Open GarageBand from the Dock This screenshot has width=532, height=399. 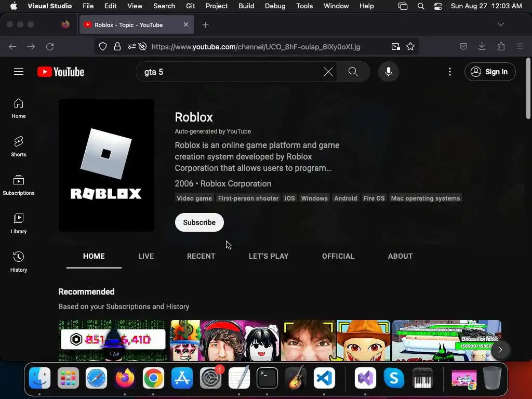[x=296, y=378]
